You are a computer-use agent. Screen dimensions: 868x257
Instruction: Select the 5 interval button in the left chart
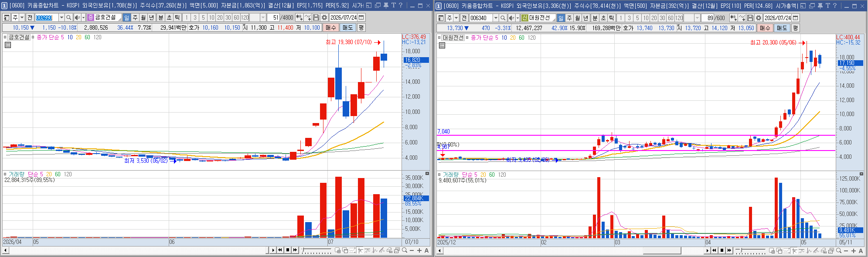tap(203, 17)
